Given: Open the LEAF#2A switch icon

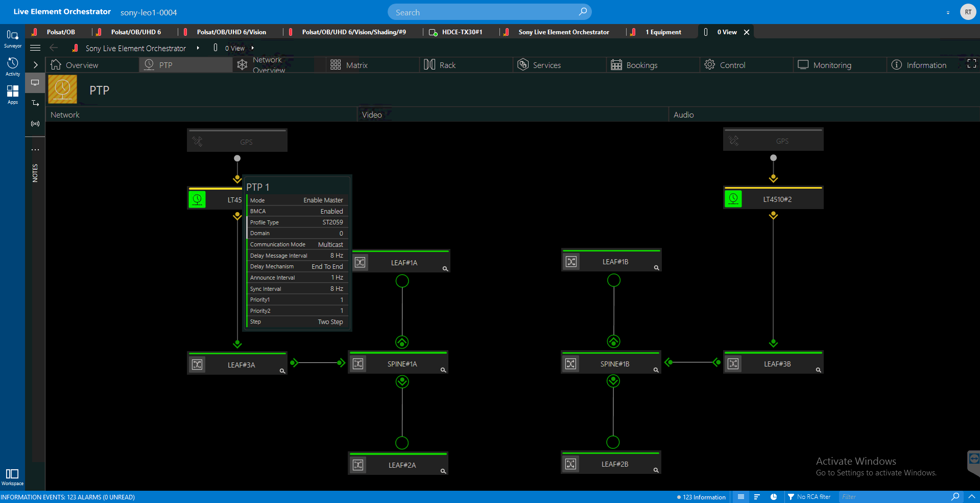Looking at the screenshot, I should click(358, 465).
